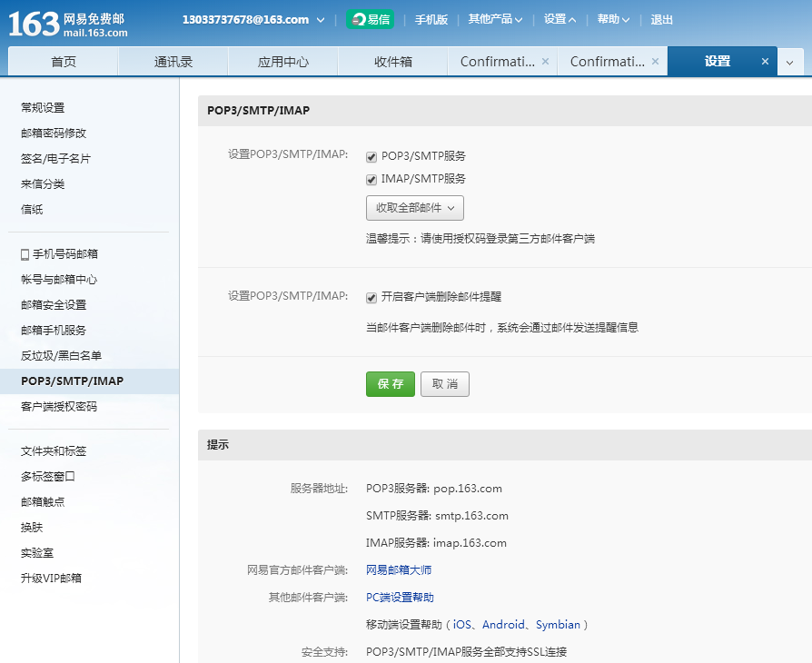Click the green 保存 button
812x663 pixels.
(x=391, y=384)
